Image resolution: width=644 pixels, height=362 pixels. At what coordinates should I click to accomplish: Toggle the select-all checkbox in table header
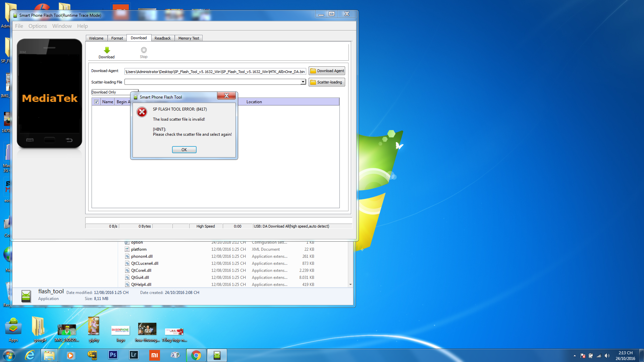tap(97, 102)
